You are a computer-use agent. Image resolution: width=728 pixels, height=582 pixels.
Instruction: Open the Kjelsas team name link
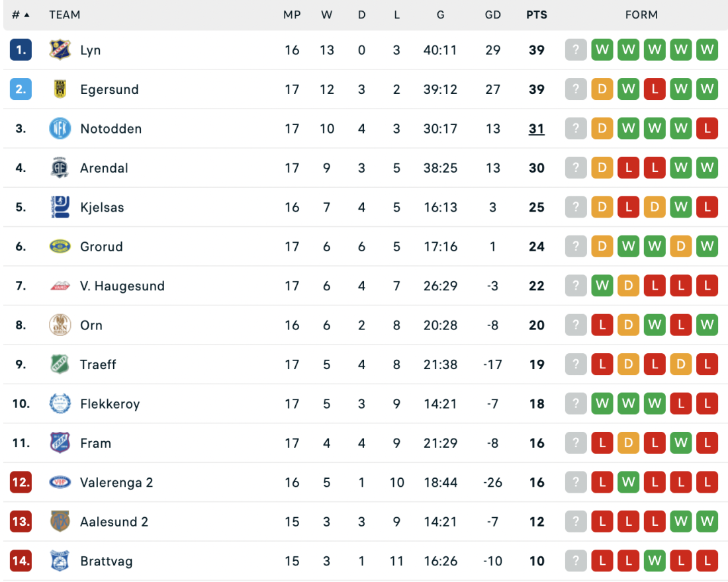coord(102,207)
